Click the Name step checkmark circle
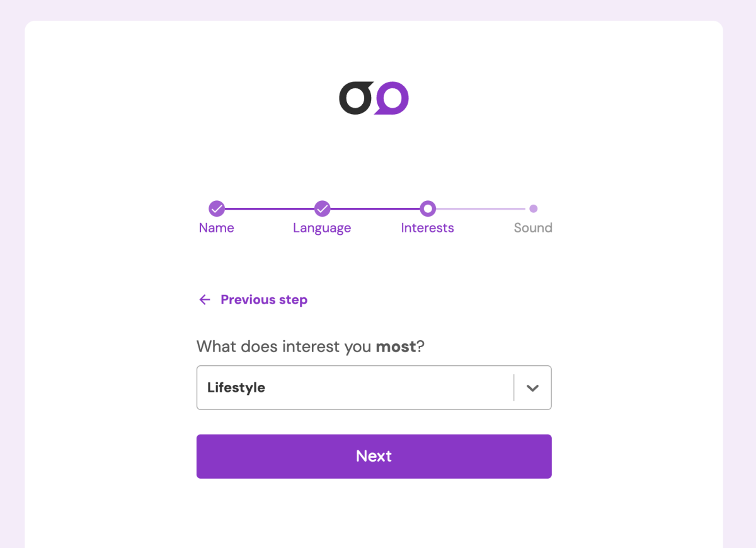The width and height of the screenshot is (756, 548). pos(217,208)
